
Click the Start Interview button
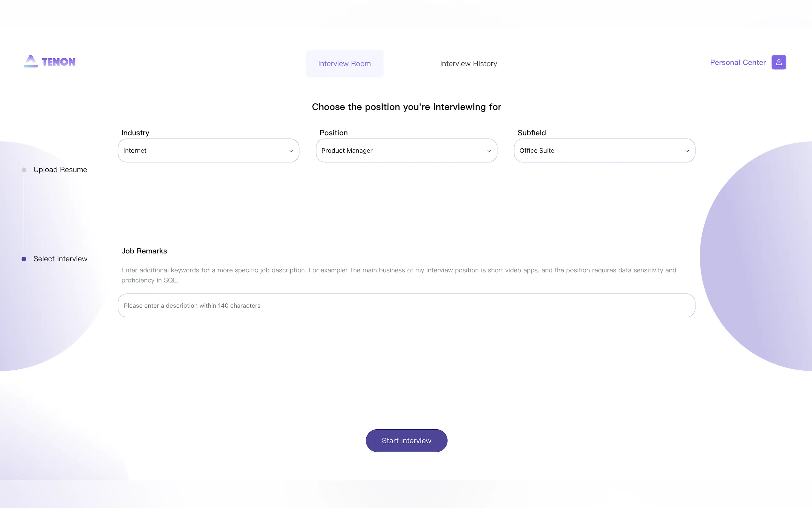click(x=407, y=441)
